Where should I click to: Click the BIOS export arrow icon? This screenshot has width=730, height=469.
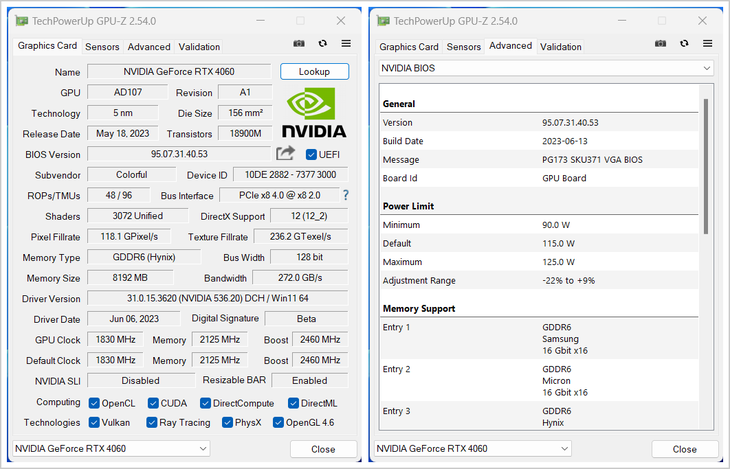click(x=286, y=153)
